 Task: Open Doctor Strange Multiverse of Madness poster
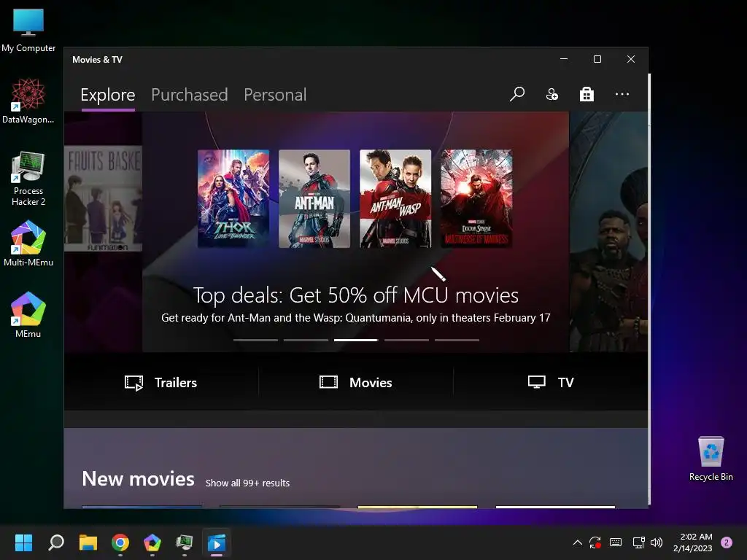click(x=476, y=198)
